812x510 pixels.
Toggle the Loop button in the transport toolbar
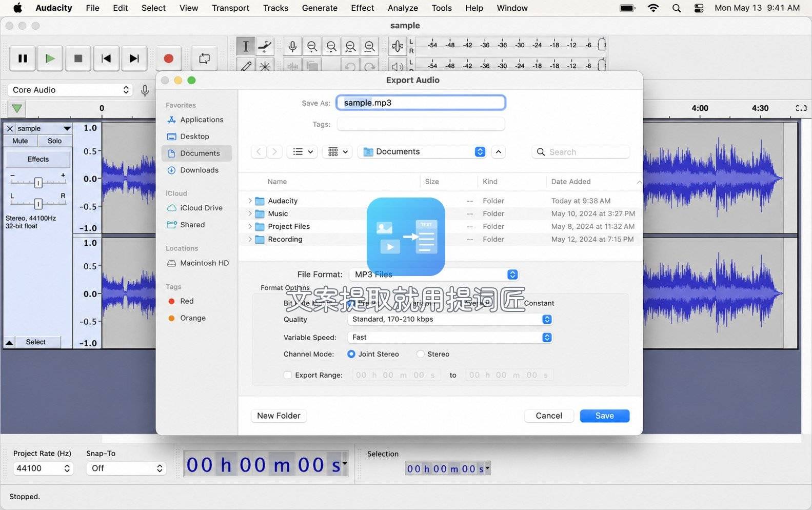coord(204,58)
